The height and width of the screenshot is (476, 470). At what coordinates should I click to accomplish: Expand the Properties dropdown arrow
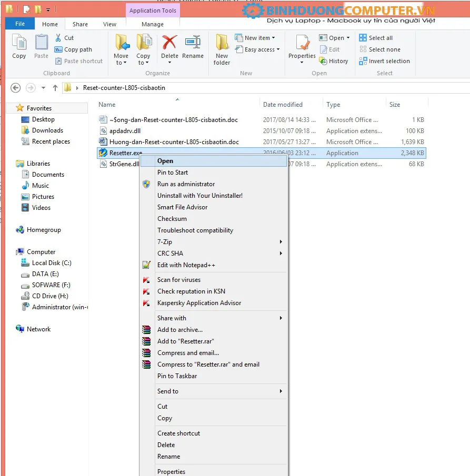[302, 63]
